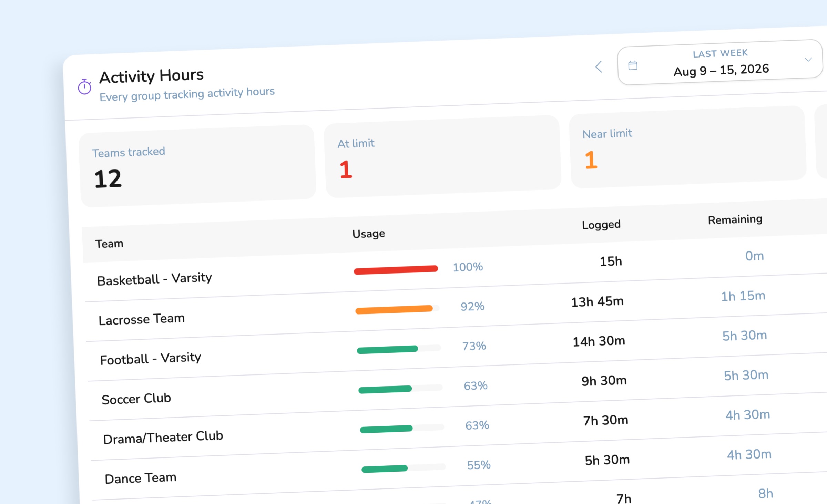Sort by the Logged column header

tap(601, 225)
